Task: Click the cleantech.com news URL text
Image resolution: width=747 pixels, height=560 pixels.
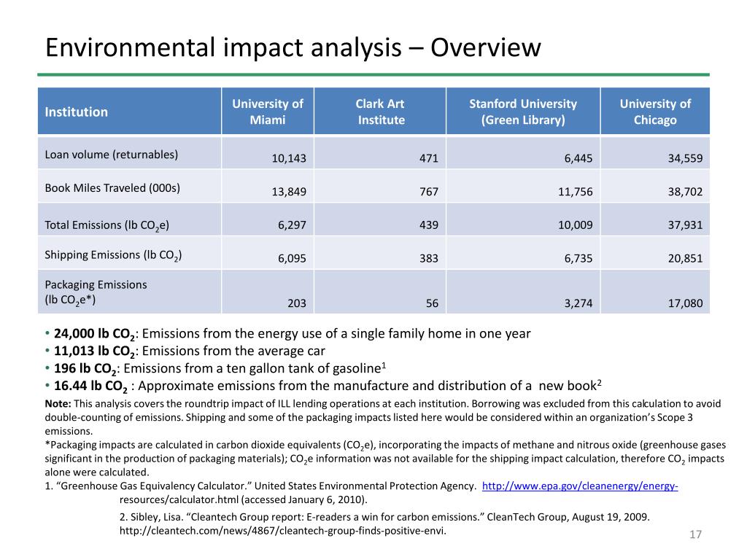Action: [283, 531]
